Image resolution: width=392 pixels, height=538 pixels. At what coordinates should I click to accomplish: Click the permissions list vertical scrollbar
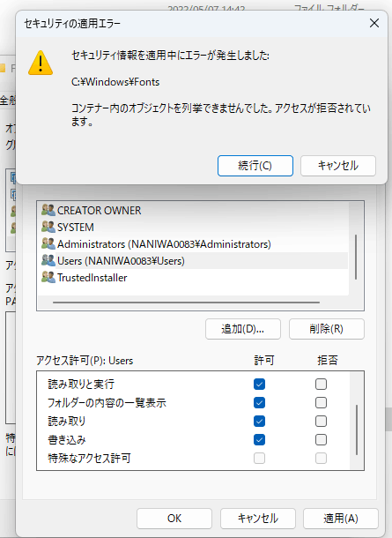click(x=357, y=430)
